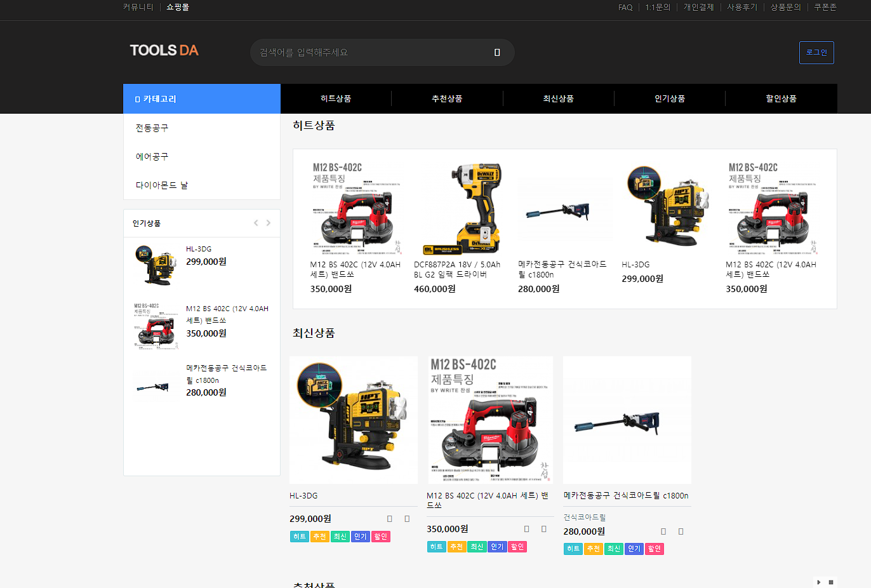
Task: Click the 추천 badge under HL-3DG
Action: pos(320,537)
